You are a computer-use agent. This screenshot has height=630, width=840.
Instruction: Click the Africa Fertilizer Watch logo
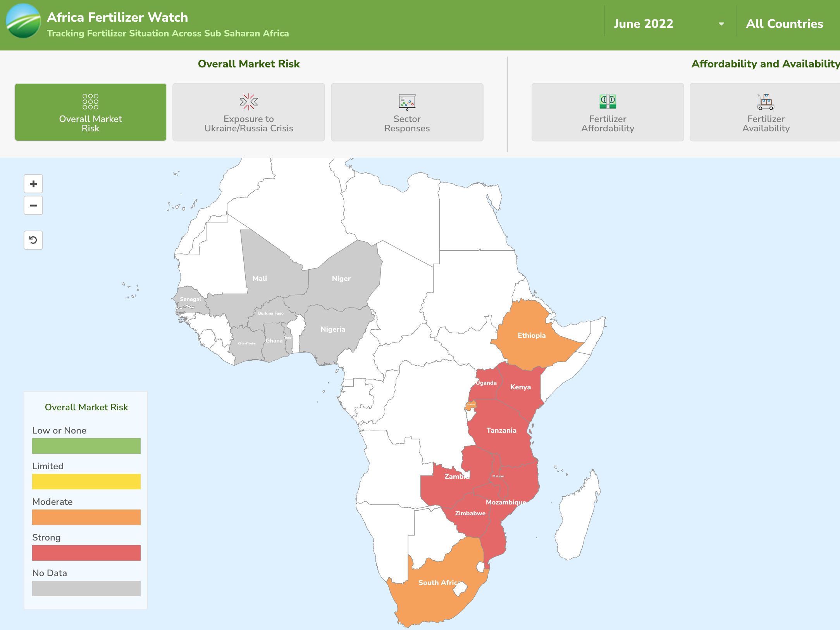pyautogui.click(x=22, y=22)
